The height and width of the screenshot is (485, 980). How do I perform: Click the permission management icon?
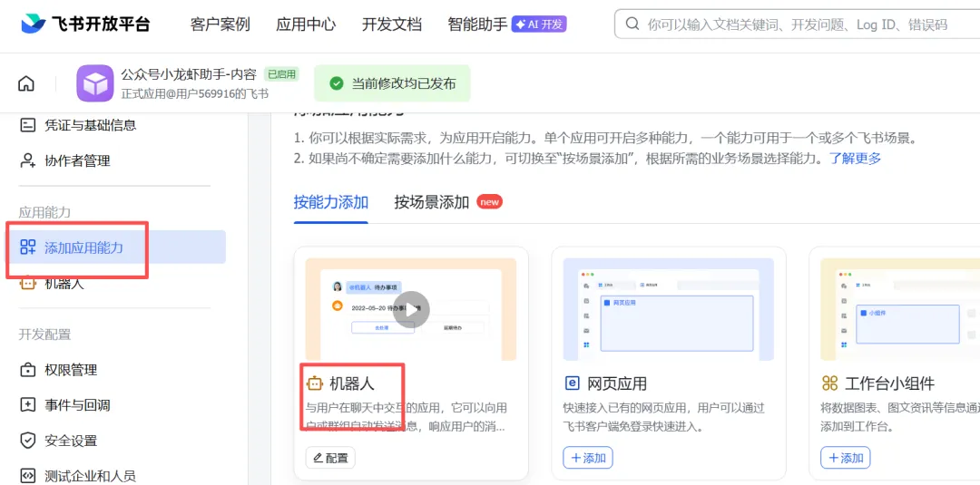pyautogui.click(x=27, y=370)
